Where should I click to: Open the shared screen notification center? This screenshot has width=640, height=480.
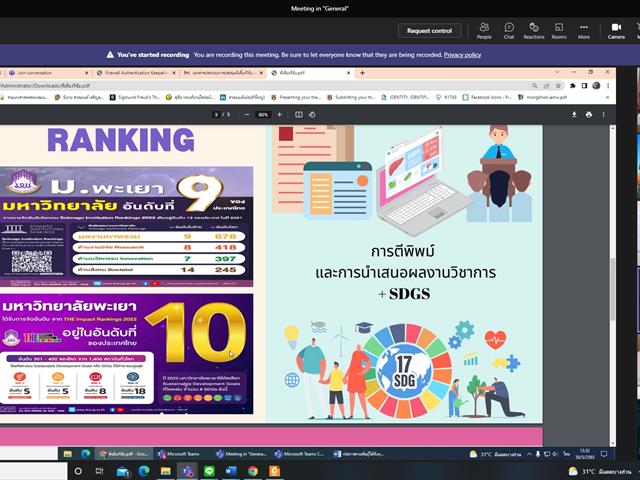(604, 454)
